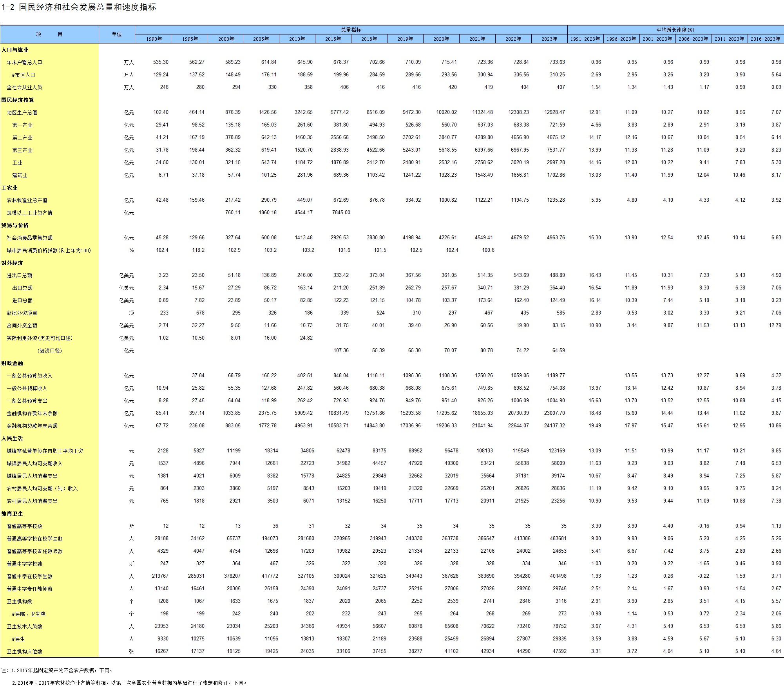Select the 财政金融 section heading
The image size is (784, 689).
pyautogui.click(x=12, y=363)
